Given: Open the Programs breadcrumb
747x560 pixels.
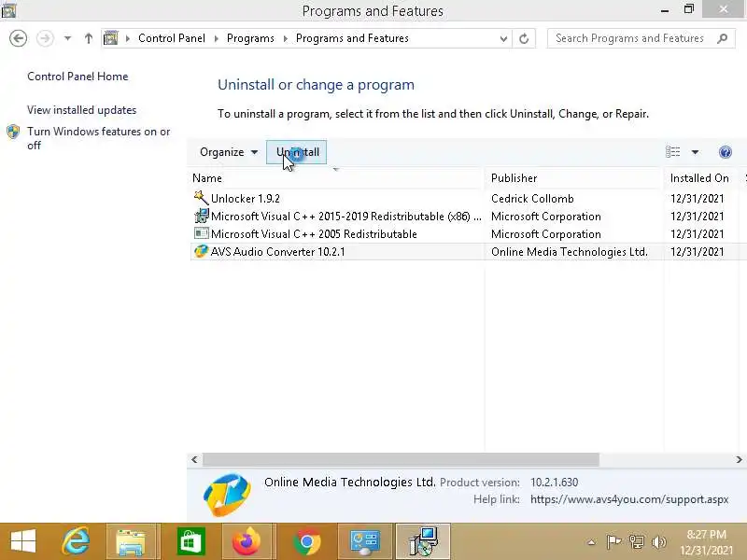Looking at the screenshot, I should [x=250, y=38].
